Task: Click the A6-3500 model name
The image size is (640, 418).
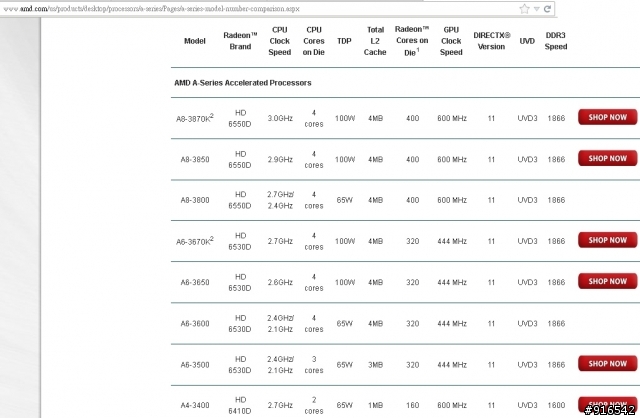Action: 195,365
